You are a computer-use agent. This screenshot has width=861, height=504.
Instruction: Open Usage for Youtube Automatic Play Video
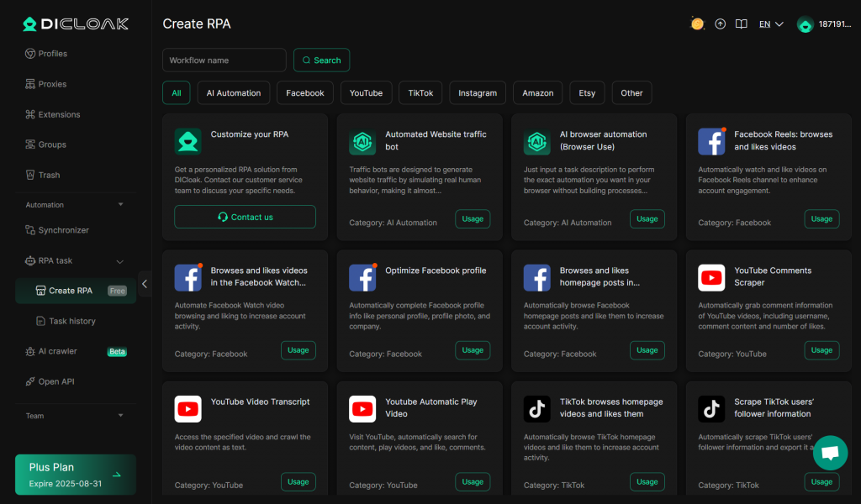(x=473, y=482)
